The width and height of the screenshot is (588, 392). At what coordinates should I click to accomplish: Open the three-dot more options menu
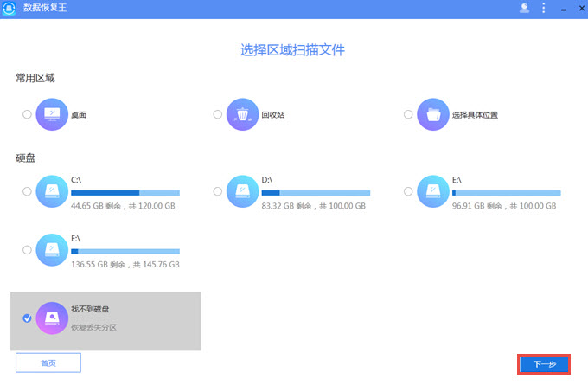coord(544,9)
